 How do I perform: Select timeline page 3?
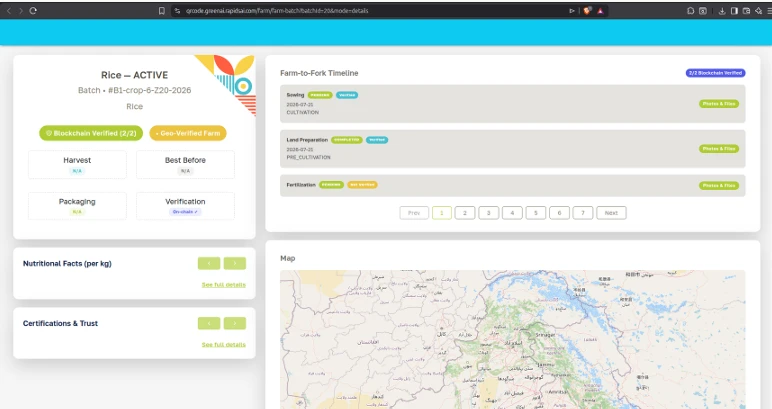pyautogui.click(x=488, y=213)
